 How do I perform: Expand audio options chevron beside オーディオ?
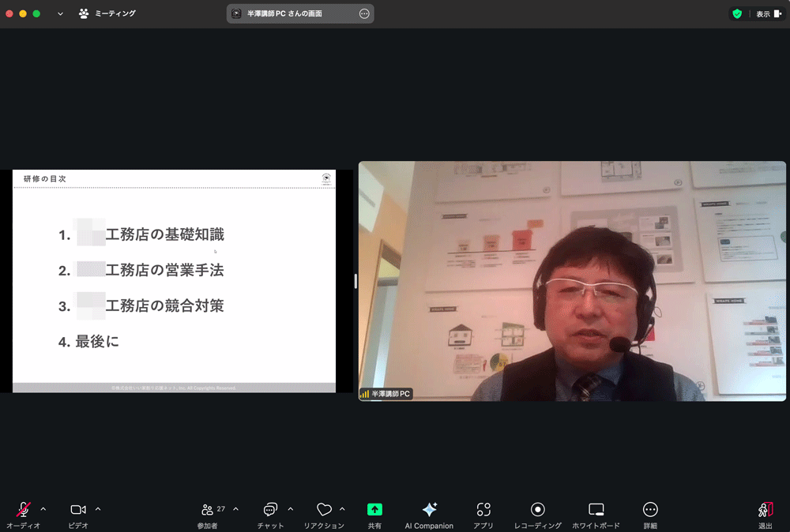(x=43, y=509)
